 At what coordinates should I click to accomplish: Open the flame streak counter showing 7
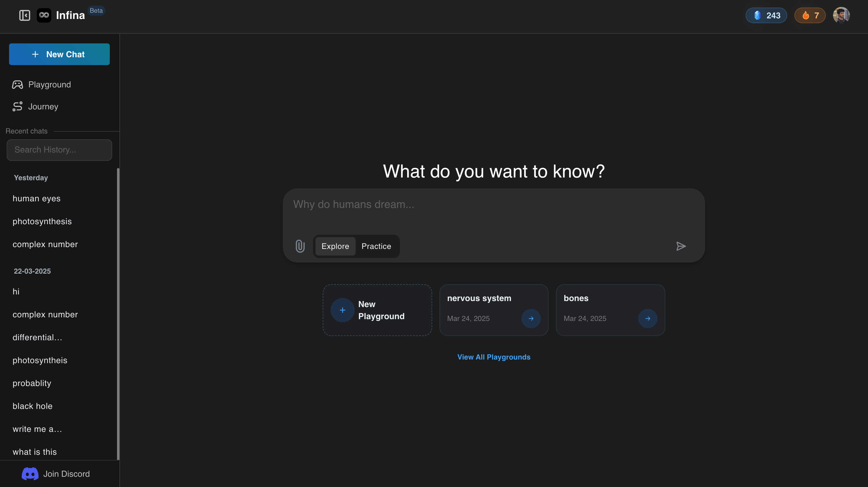tap(810, 15)
